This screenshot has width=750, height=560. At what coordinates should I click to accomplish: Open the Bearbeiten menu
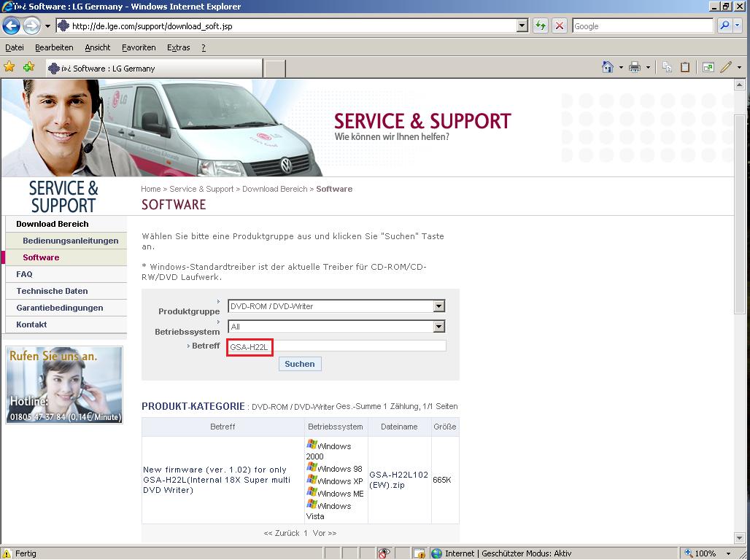(x=54, y=47)
